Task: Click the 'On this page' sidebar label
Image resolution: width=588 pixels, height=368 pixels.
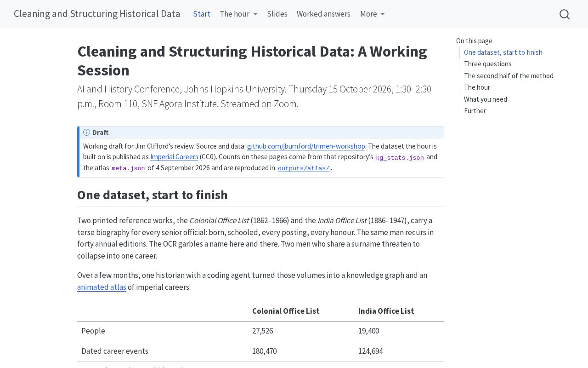Action: click(x=474, y=41)
